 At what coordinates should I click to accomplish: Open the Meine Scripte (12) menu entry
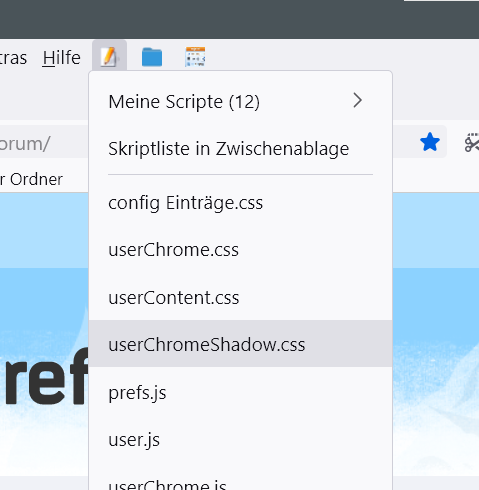(x=240, y=101)
